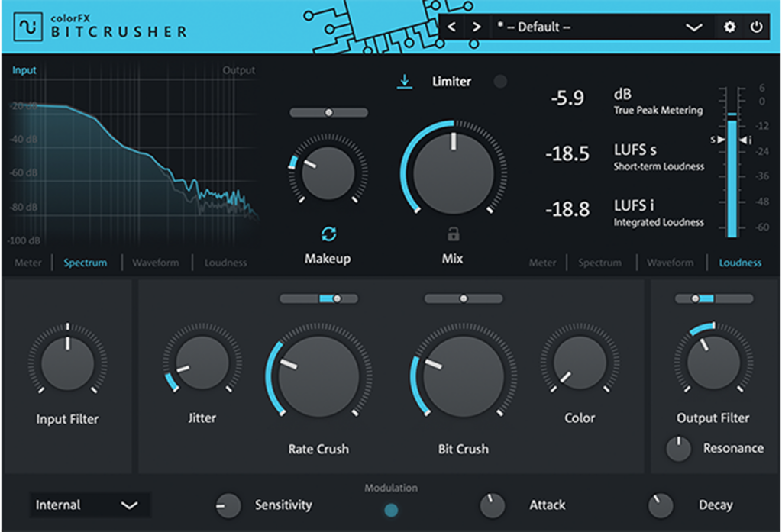
Task: Switch the right panel to the Spectrum tab
Action: point(599,263)
